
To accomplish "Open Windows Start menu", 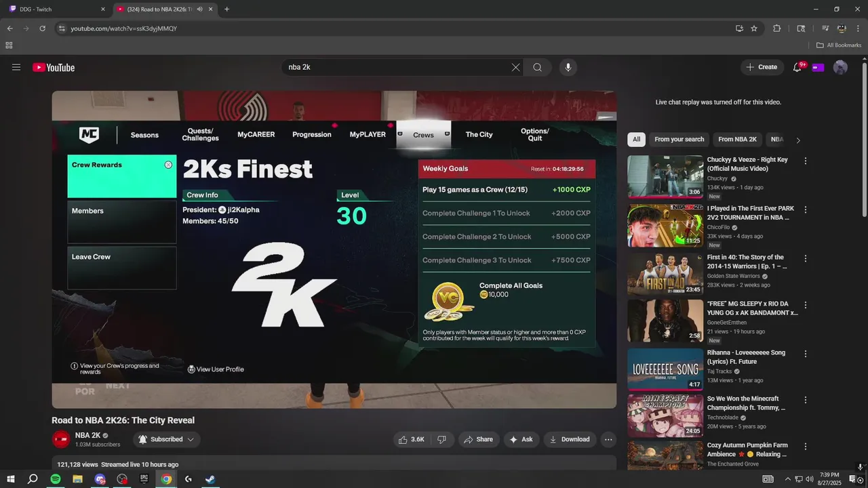I will 10,479.
